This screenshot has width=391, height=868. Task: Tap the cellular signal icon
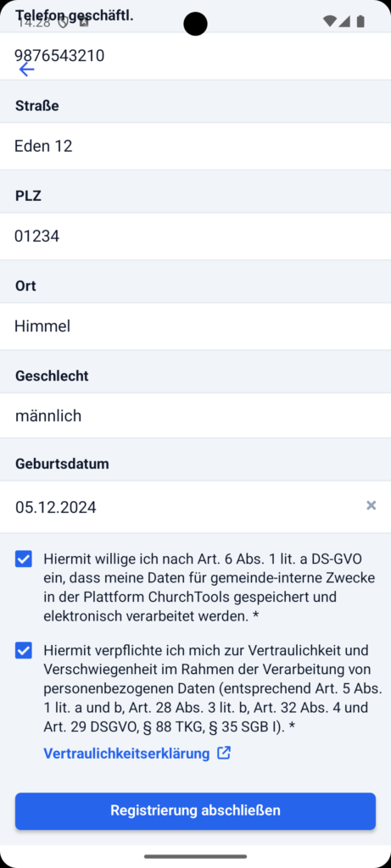click(344, 21)
